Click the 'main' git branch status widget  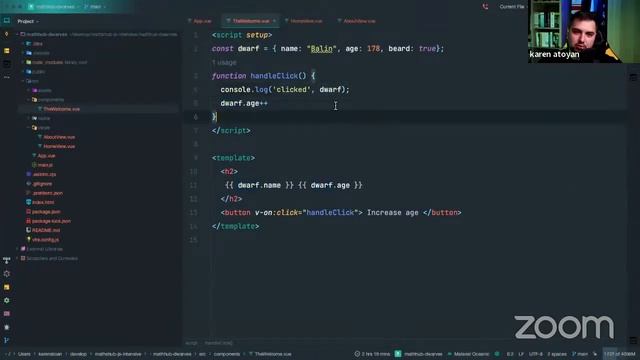pos(580,354)
